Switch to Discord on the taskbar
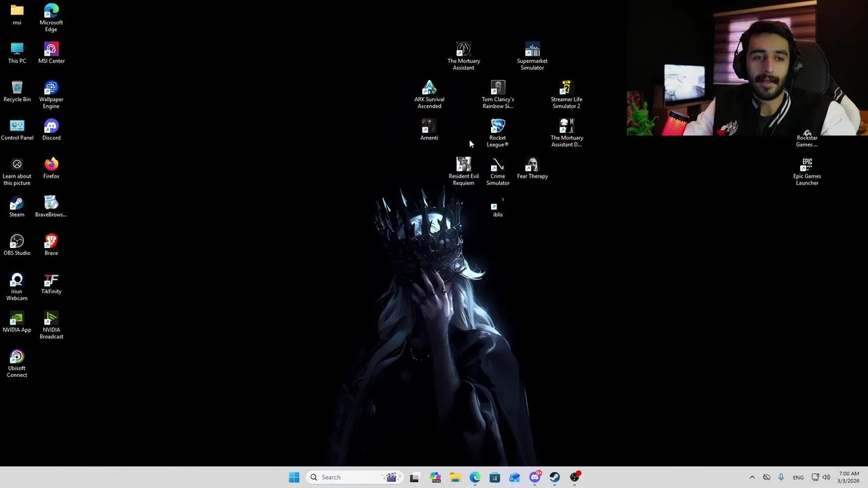This screenshot has width=868, height=488. pos(534,477)
